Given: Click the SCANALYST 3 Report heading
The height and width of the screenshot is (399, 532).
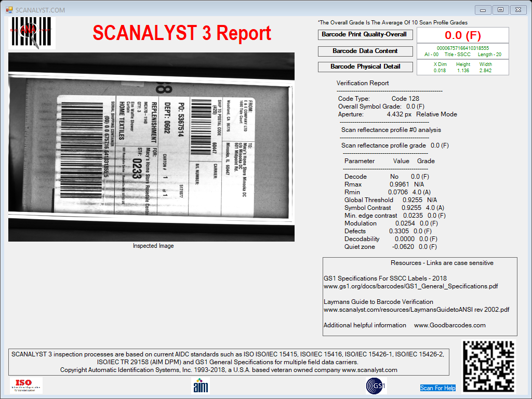Looking at the screenshot, I should (x=182, y=33).
